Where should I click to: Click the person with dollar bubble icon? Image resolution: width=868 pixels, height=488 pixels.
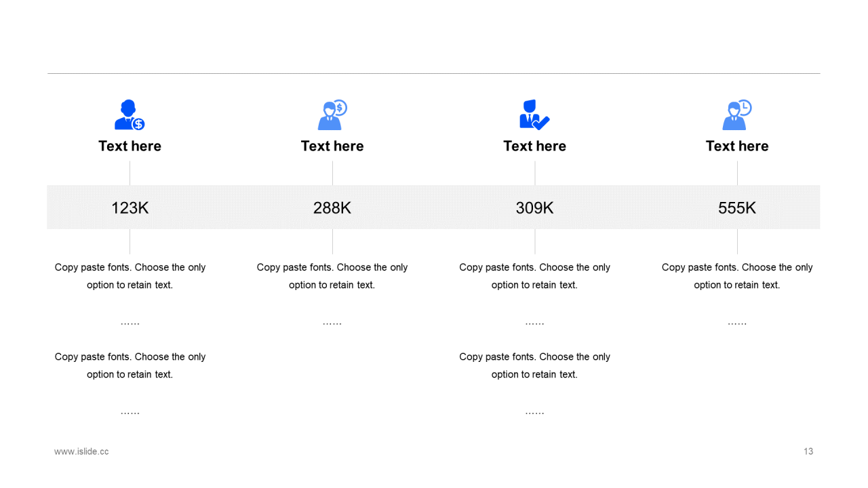pos(332,115)
